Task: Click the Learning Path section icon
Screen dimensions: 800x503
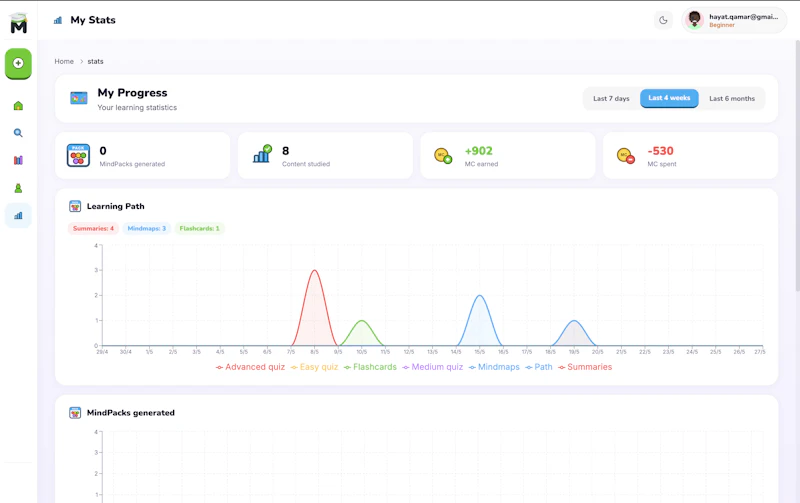Action: (75, 206)
